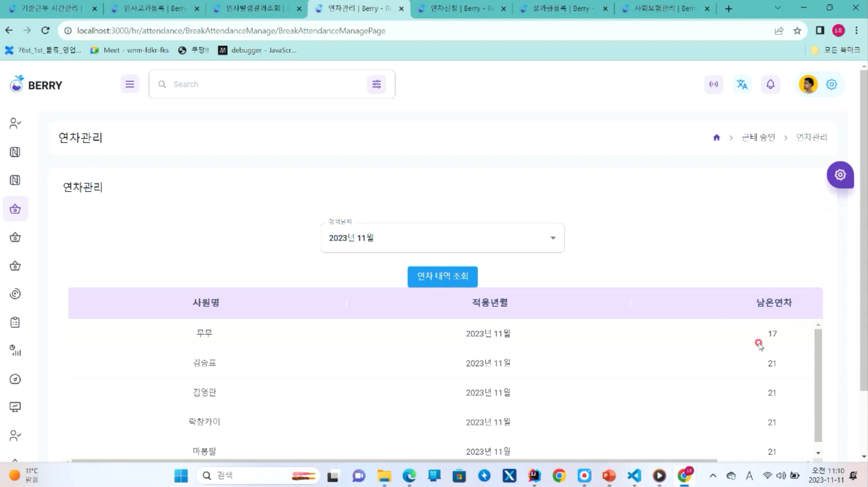Select the highlighted basket icon in the sidebar

(x=15, y=209)
